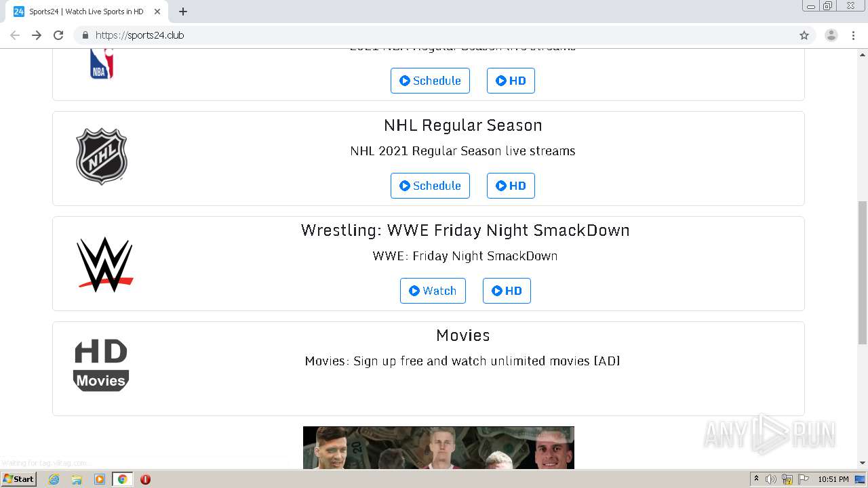Click the page vertical scrollbar thumb
The width and height of the screenshot is (868, 488).
863,272
